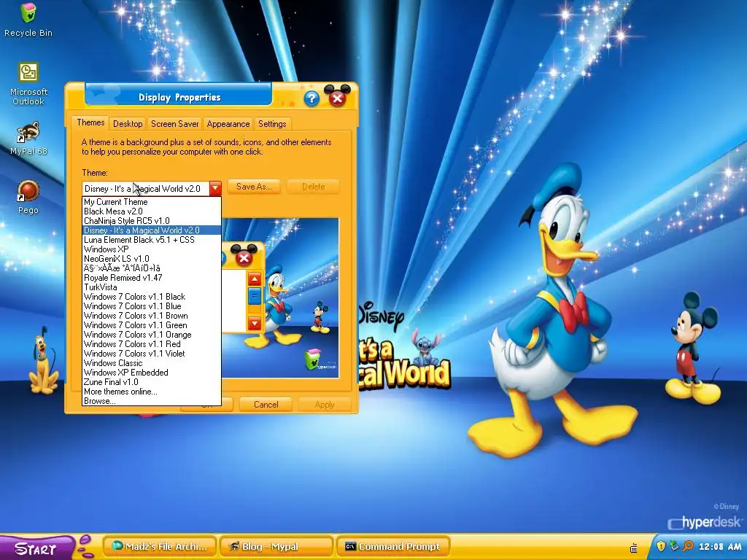Screen dimensions: 747x560
Task: Open the Screen Saver tab
Action: (x=175, y=124)
